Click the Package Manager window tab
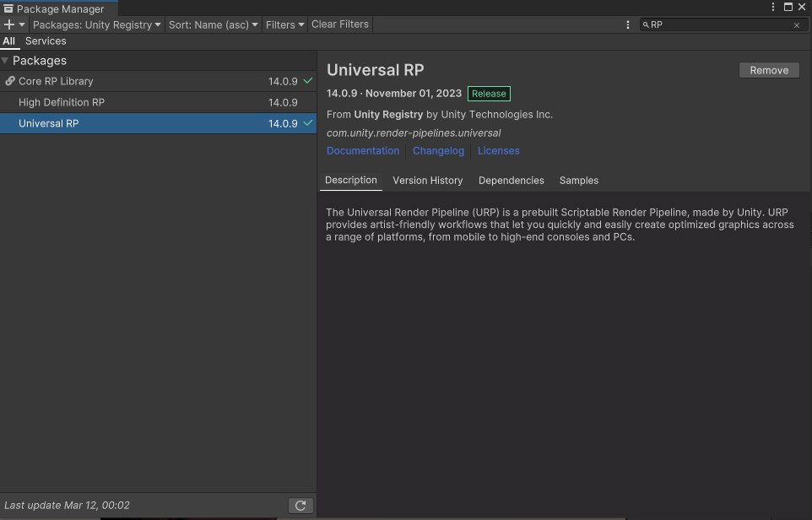Screen dimensions: 812x520 [59, 8]
